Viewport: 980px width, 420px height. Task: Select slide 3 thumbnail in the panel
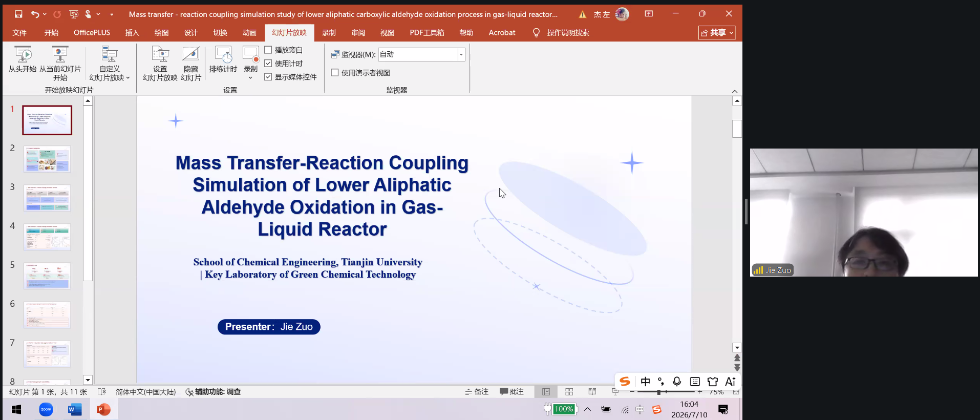pyautogui.click(x=47, y=198)
